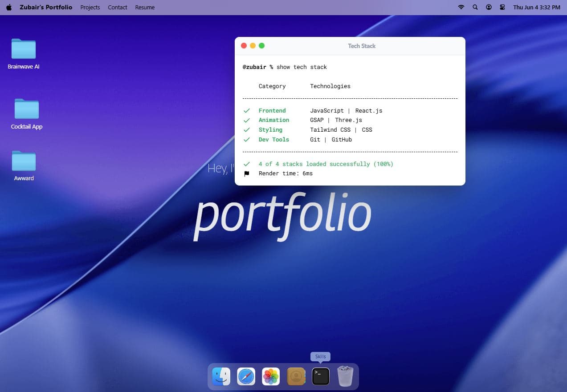Viewport: 567px width, 392px height.
Task: Click the 'Render time: 6ms' text
Action: 286,174
